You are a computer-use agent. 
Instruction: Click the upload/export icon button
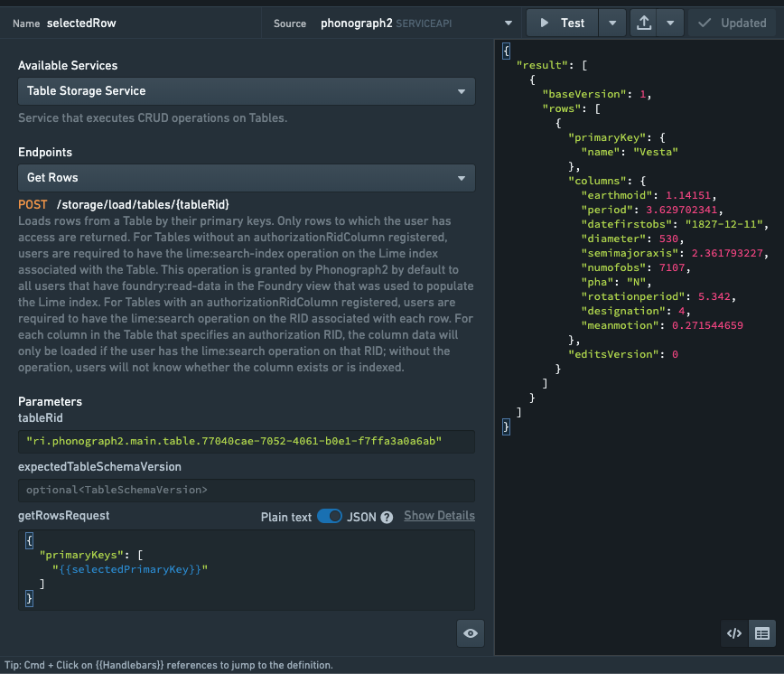pos(644,23)
